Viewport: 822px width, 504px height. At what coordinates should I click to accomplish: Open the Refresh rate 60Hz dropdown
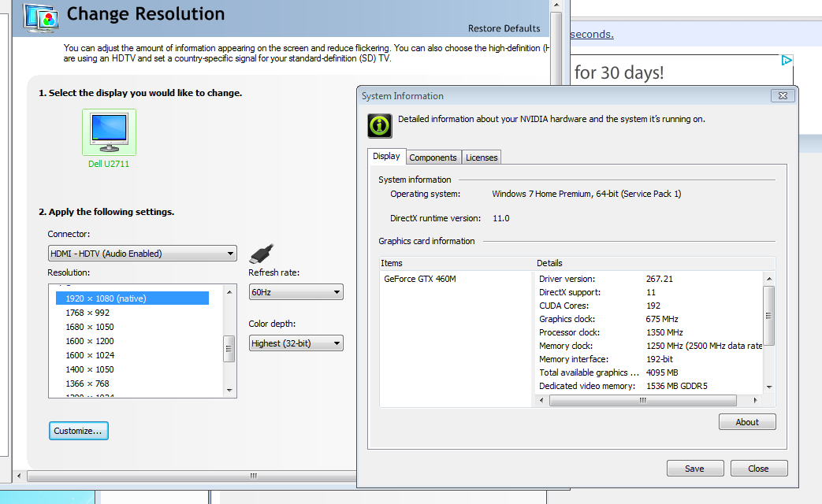[296, 292]
